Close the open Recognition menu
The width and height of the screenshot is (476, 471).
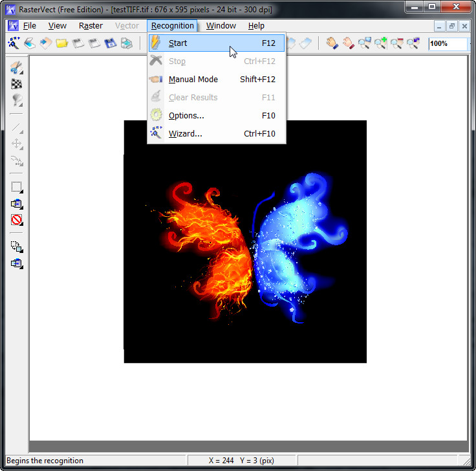[172, 26]
